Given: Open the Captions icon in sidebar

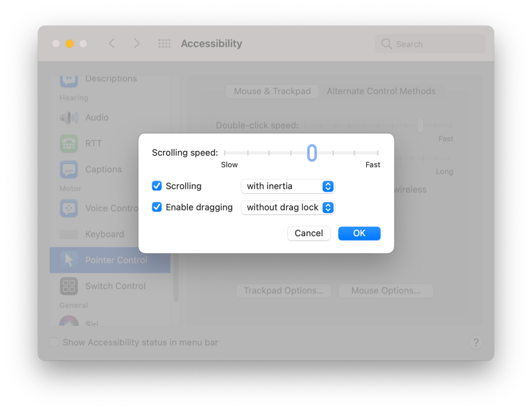Looking at the screenshot, I should click(69, 169).
